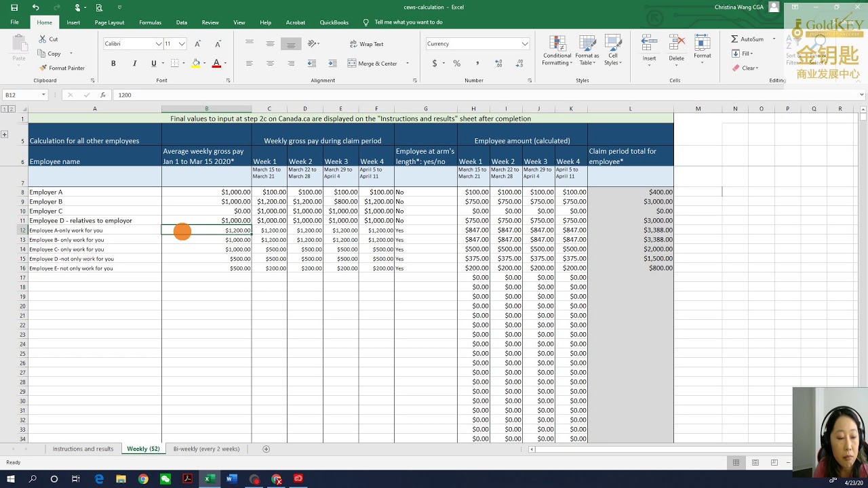Open the Bi-weekly (every 2 weeks) sheet
Screen dimensions: 868x488
click(x=206, y=449)
